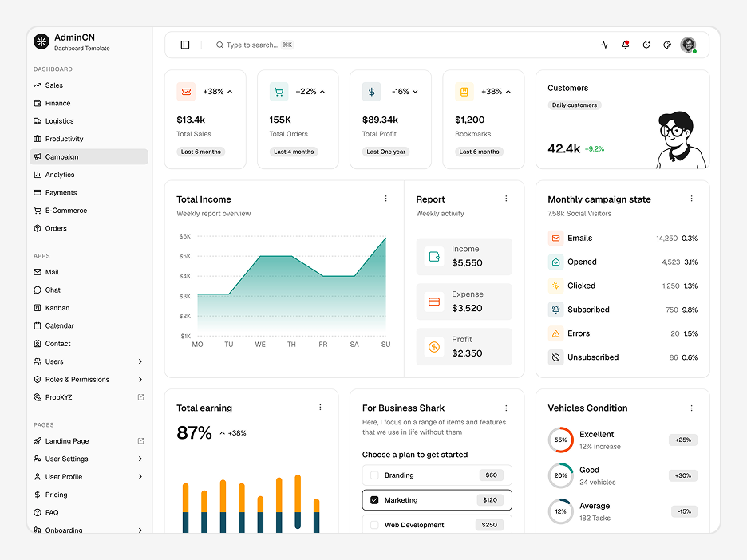Viewport: 747px width, 560px height.
Task: Open the theme palette icon
Action: coord(667,45)
